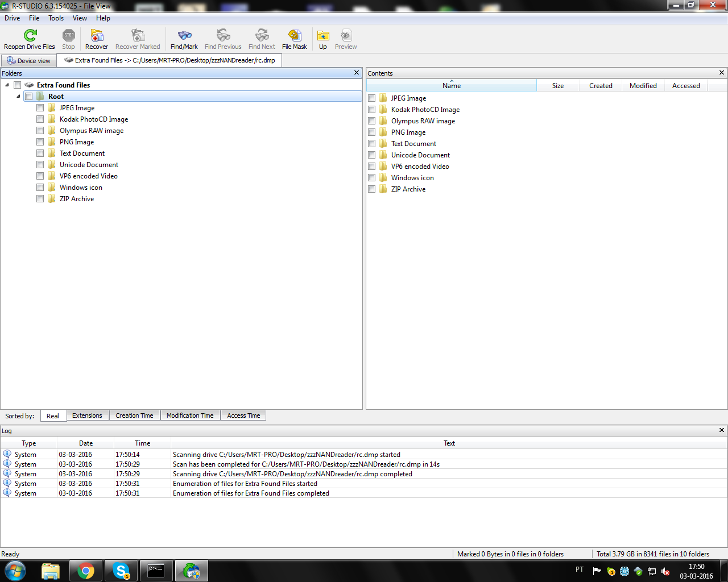
Task: Sort Contents by the Accessed column header
Action: point(686,85)
